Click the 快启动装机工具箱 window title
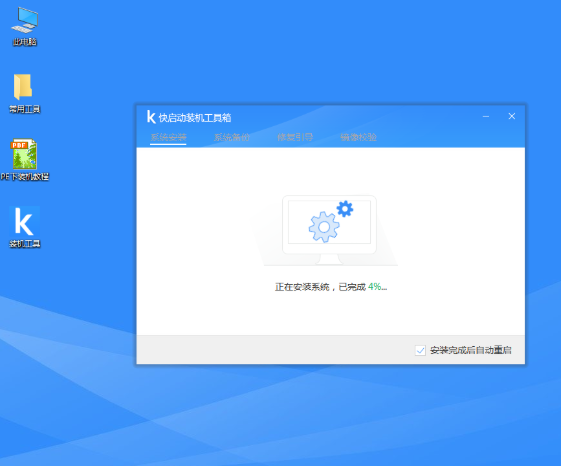Image resolution: width=561 pixels, height=466 pixels. 195,118
